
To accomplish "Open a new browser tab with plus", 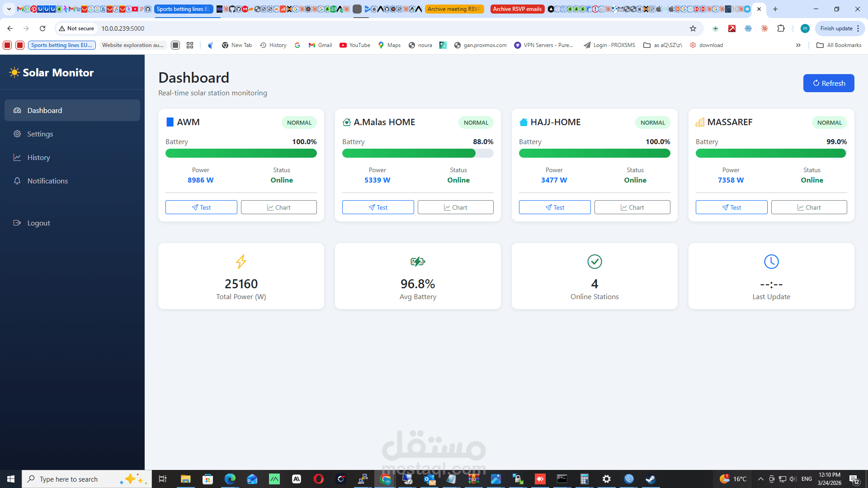I will [775, 9].
